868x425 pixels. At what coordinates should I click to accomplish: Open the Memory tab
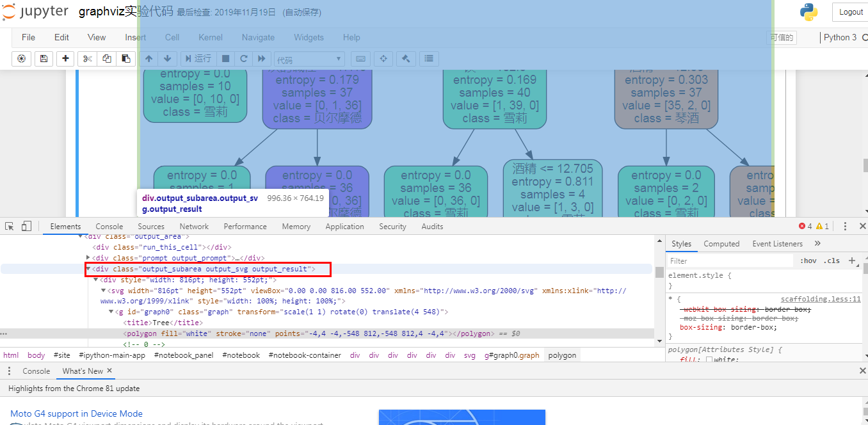(296, 226)
